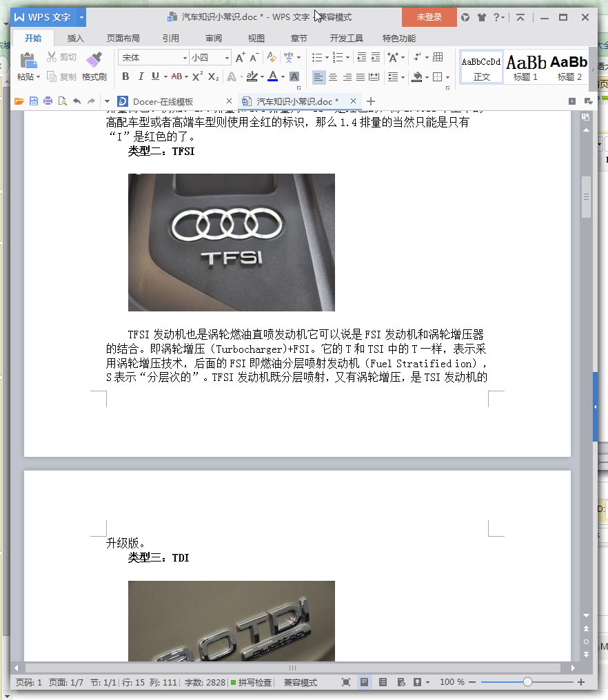608x700 pixels.
Task: Set center text alignment
Action: [333, 77]
